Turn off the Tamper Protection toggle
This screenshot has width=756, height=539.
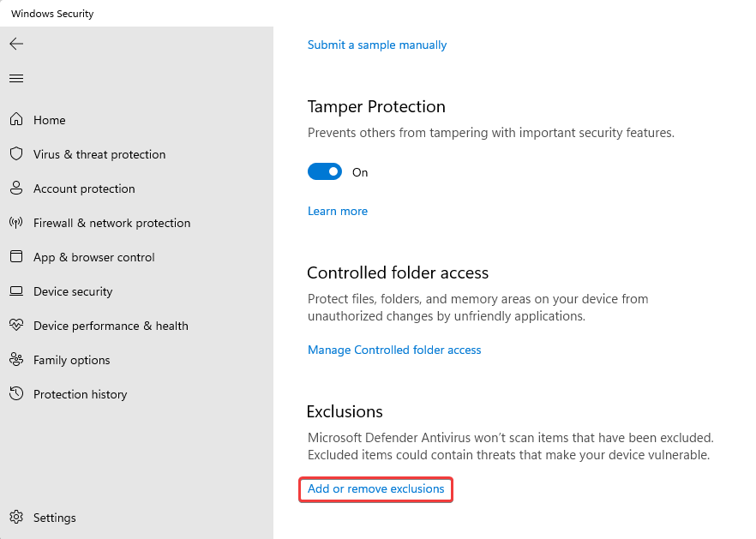(325, 171)
